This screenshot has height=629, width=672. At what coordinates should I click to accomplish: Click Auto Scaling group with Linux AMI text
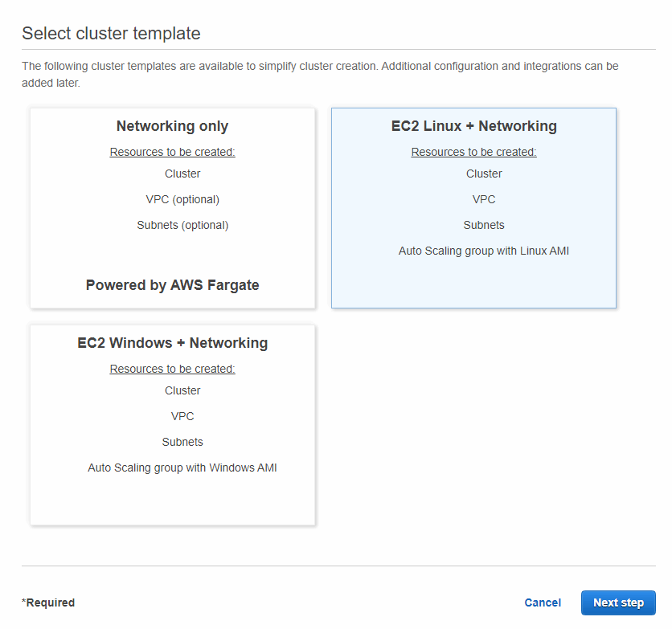pos(484,251)
